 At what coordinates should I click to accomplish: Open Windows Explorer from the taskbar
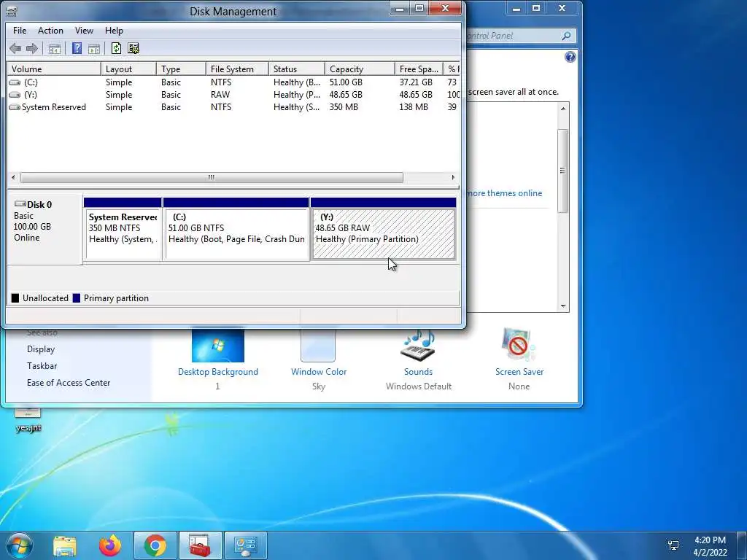(x=65, y=545)
